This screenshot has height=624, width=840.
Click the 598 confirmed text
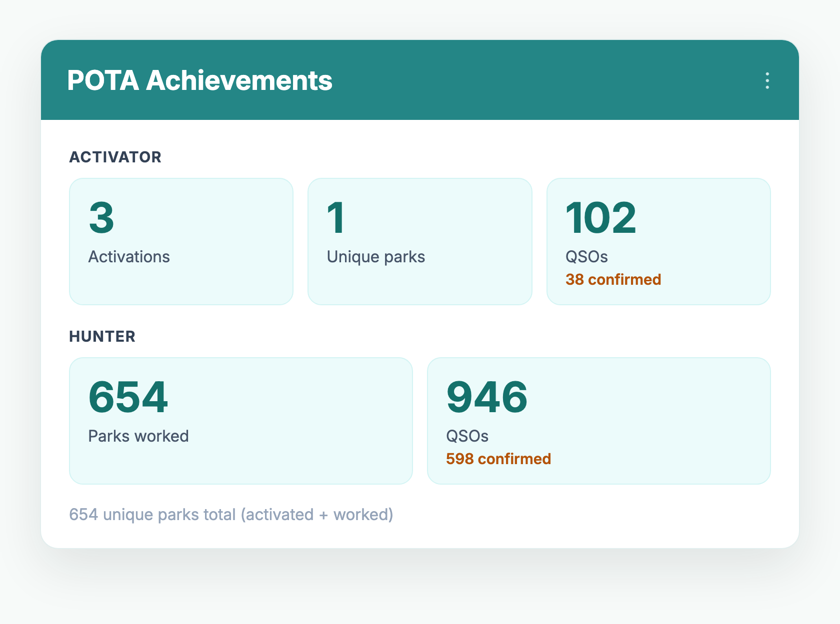pyautogui.click(x=498, y=459)
